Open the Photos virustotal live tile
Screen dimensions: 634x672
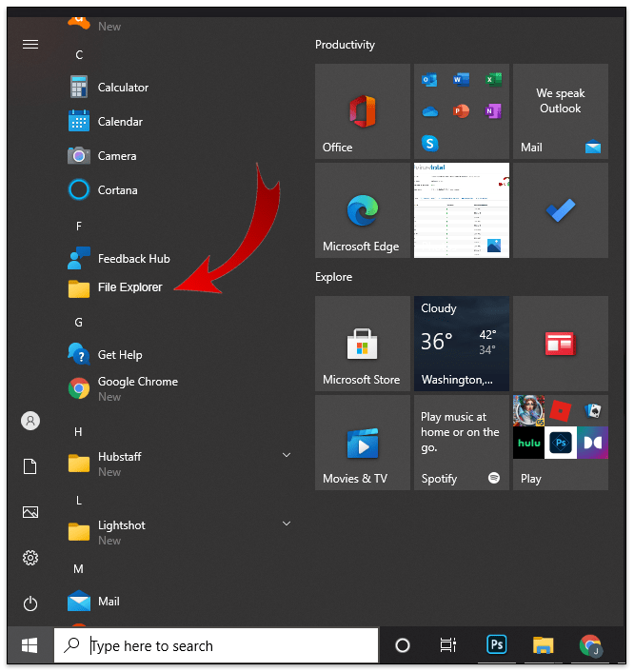coord(462,210)
